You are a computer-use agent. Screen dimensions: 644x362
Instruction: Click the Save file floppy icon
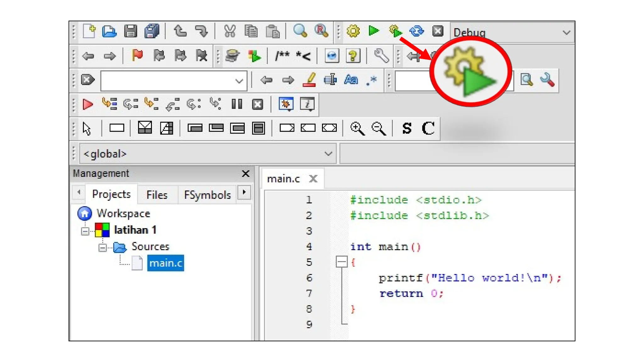[130, 31]
